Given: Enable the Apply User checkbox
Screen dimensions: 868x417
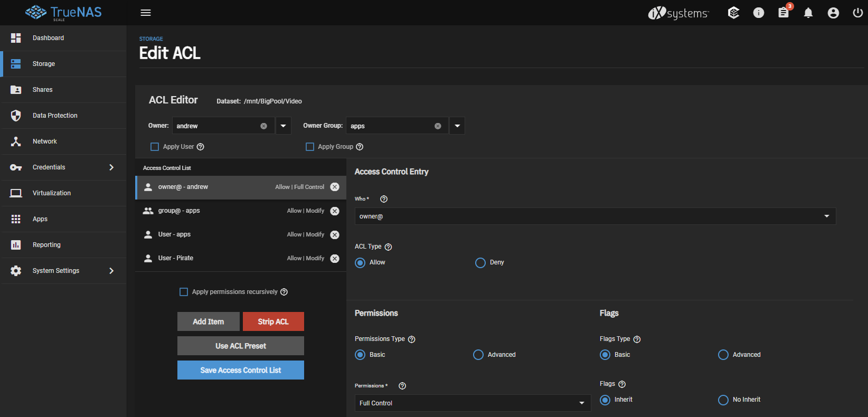Looking at the screenshot, I should click(155, 147).
